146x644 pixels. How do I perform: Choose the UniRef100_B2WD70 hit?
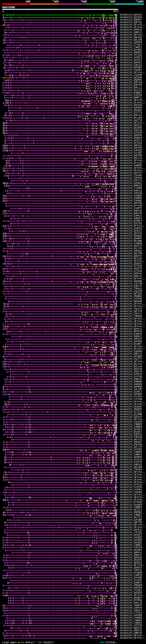click(x=131, y=583)
